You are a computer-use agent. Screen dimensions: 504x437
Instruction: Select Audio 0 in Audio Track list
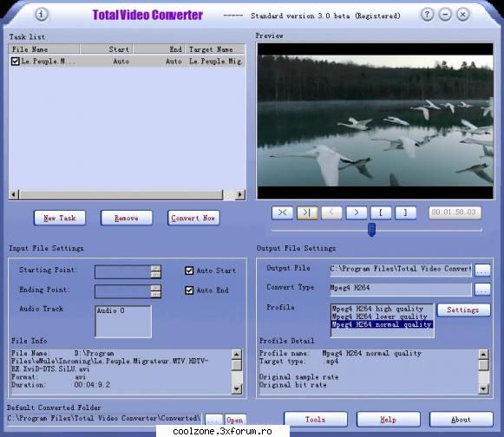pos(111,310)
